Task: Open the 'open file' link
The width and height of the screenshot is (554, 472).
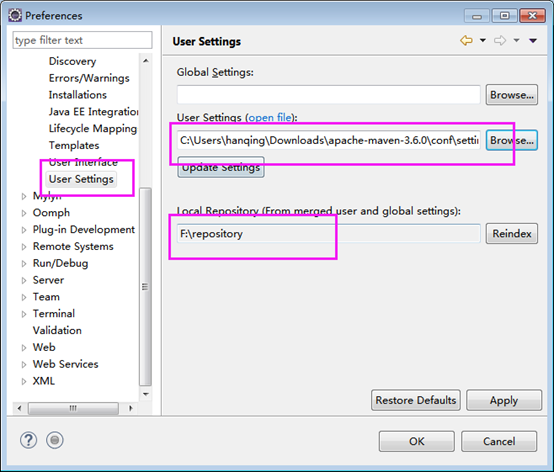Action: pos(270,117)
